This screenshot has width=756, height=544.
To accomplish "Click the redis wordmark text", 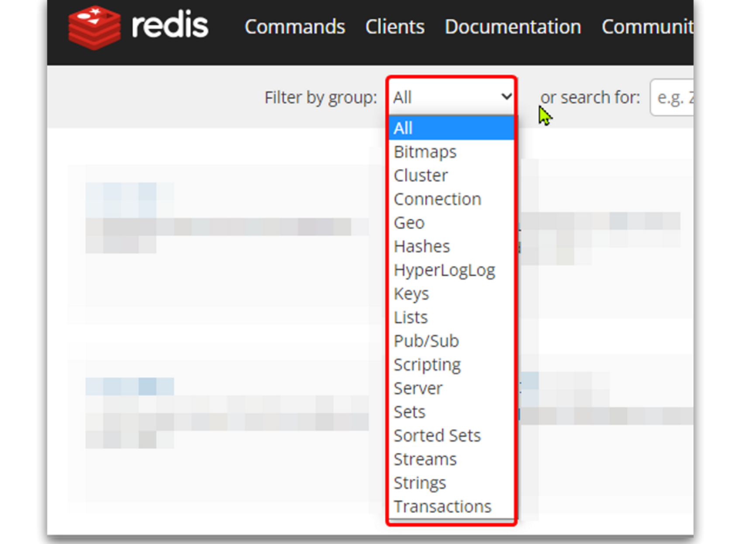I will pyautogui.click(x=170, y=25).
